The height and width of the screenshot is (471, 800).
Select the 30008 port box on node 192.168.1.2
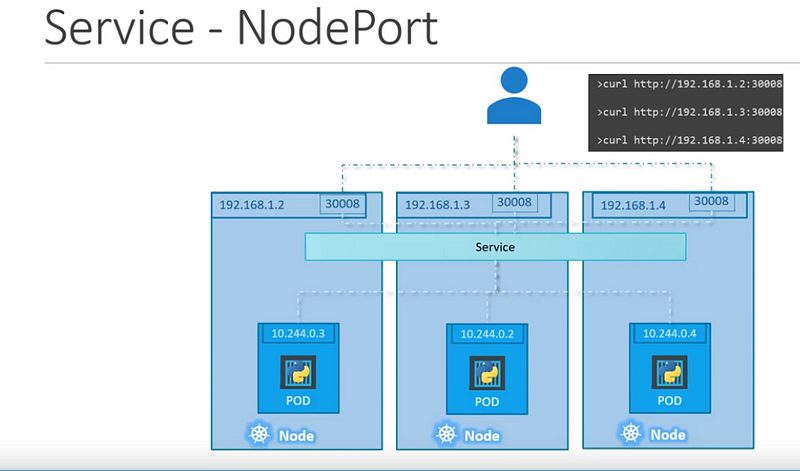(x=342, y=204)
